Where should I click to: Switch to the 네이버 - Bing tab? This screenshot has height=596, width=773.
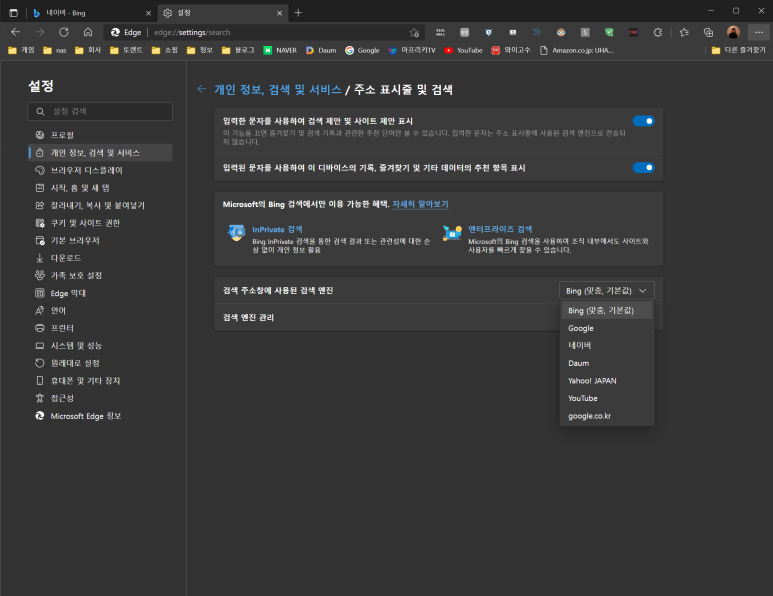[x=91, y=13]
